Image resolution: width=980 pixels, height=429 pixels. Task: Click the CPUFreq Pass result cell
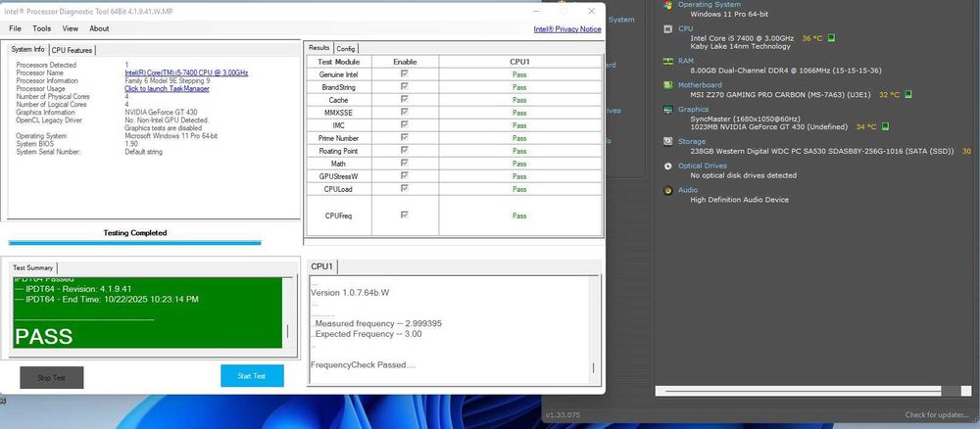[519, 215]
